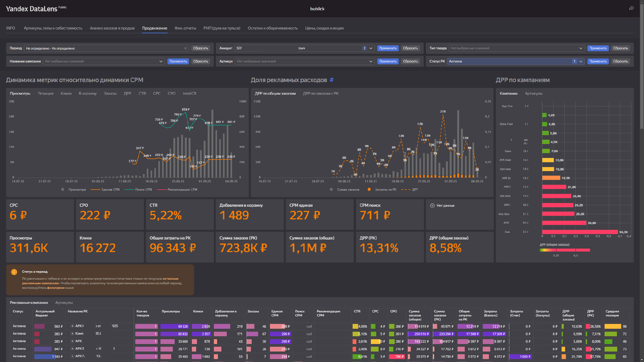644x362 pixels.
Task: Reset the Артикул filter
Action: click(411, 61)
